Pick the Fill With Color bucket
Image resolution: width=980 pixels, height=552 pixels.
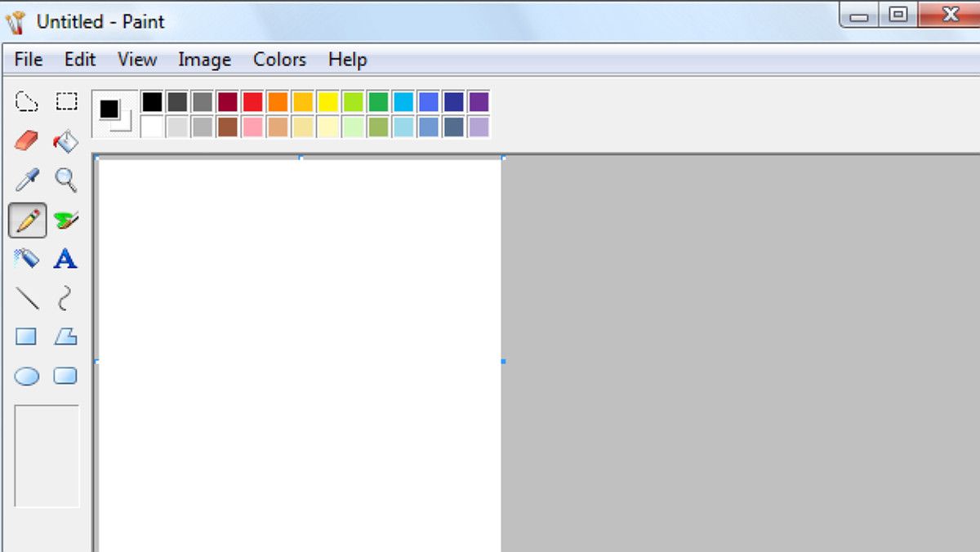(66, 141)
